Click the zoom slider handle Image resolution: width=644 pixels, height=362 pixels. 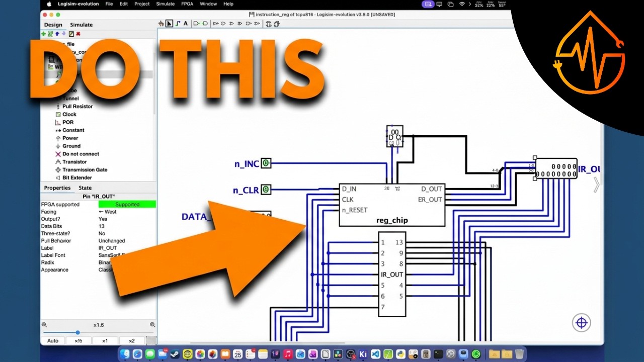[77, 332]
